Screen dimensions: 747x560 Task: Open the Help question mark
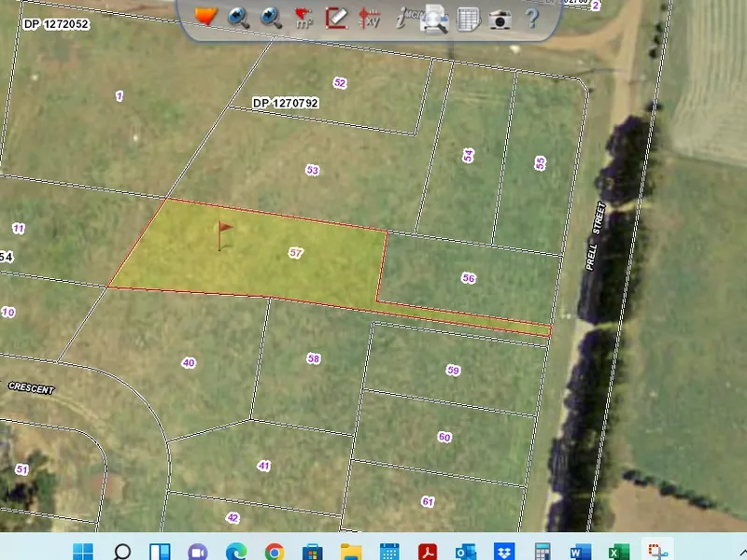[x=530, y=18]
